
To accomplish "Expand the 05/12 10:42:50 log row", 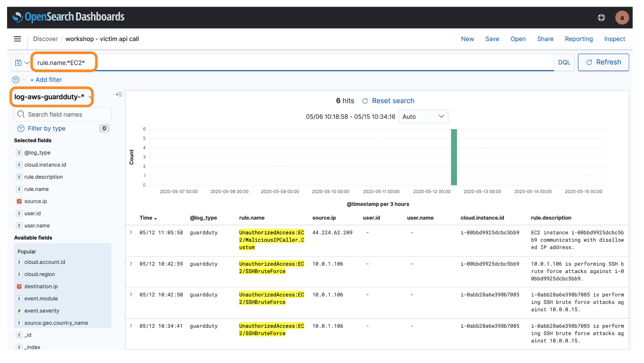I will point(131,294).
